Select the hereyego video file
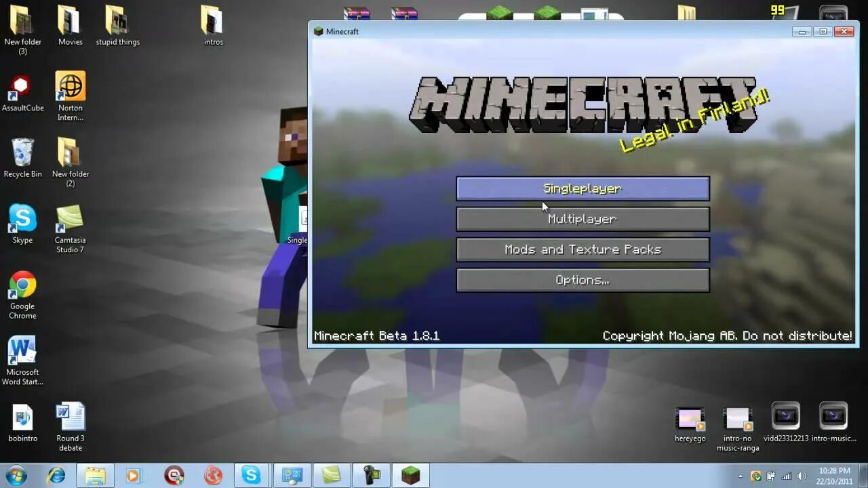 (x=690, y=425)
